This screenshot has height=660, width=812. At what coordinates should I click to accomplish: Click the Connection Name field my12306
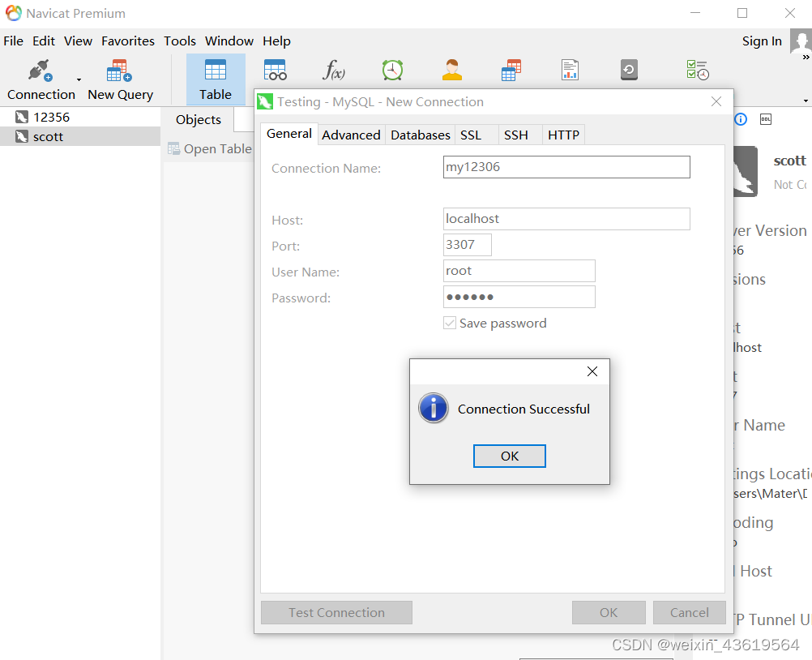click(x=566, y=167)
